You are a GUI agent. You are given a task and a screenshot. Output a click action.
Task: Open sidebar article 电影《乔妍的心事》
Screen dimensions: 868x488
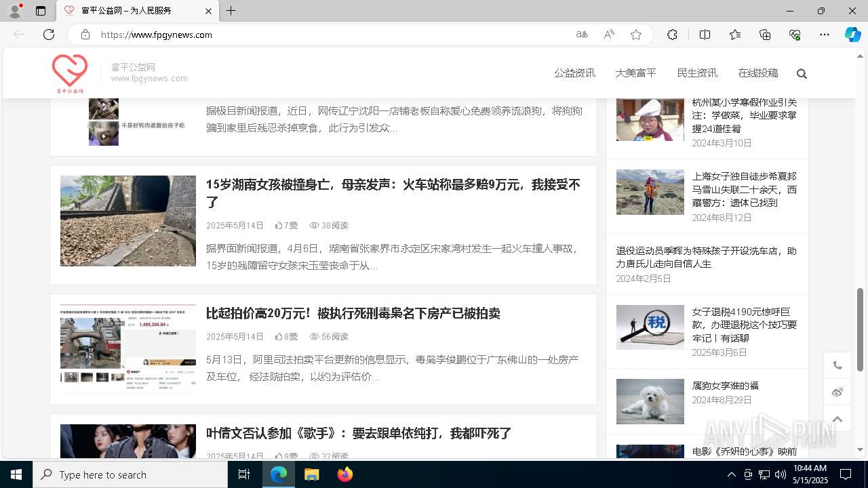pyautogui.click(x=745, y=451)
